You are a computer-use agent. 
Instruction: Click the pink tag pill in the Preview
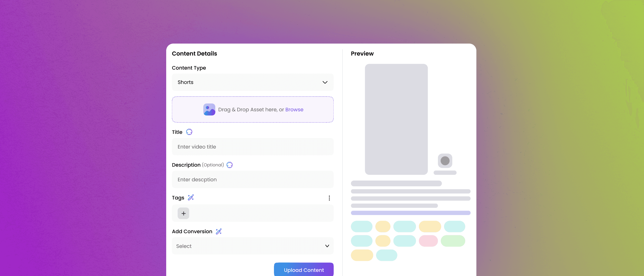428,241
